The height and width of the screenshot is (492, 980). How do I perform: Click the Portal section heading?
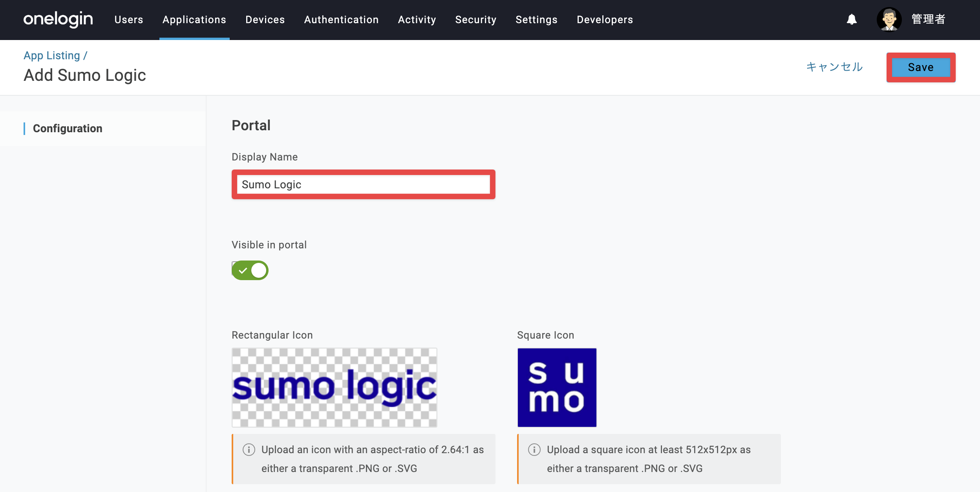[251, 125]
